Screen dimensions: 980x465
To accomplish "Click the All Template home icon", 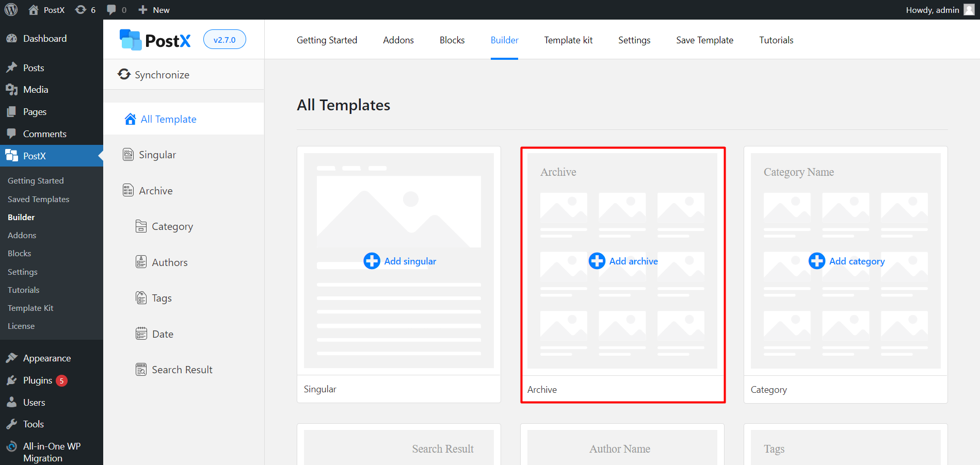I will [130, 119].
